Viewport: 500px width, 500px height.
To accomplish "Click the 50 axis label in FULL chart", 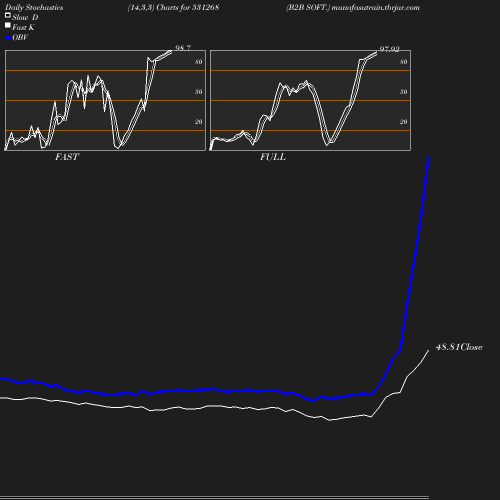I will (x=404, y=92).
